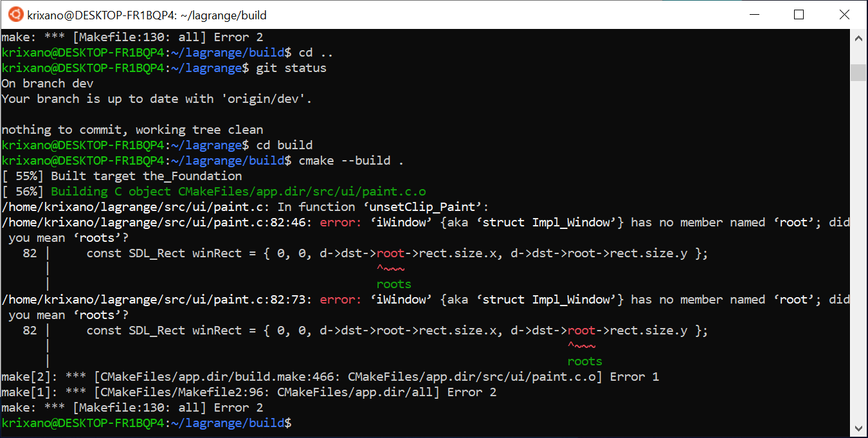Click the top 'make: *** [Makefile:130: all] Error 2' line
The image size is (868, 438).
132,37
